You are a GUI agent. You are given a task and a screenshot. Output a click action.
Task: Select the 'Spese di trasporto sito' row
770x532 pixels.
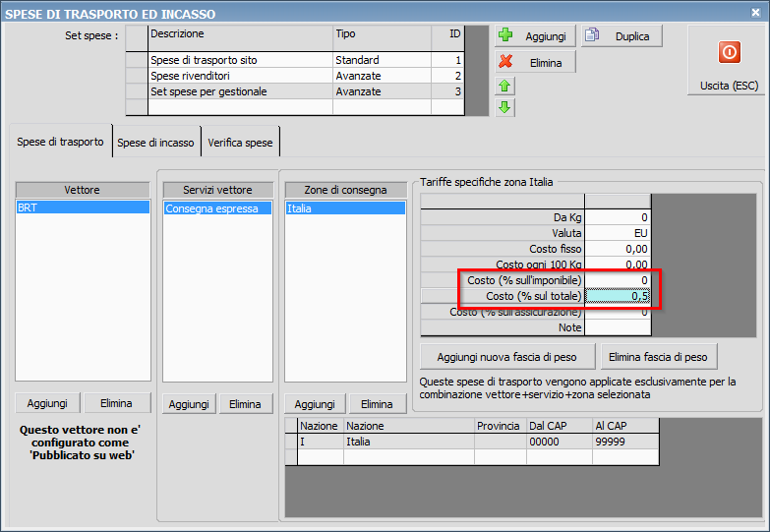pyautogui.click(x=295, y=60)
